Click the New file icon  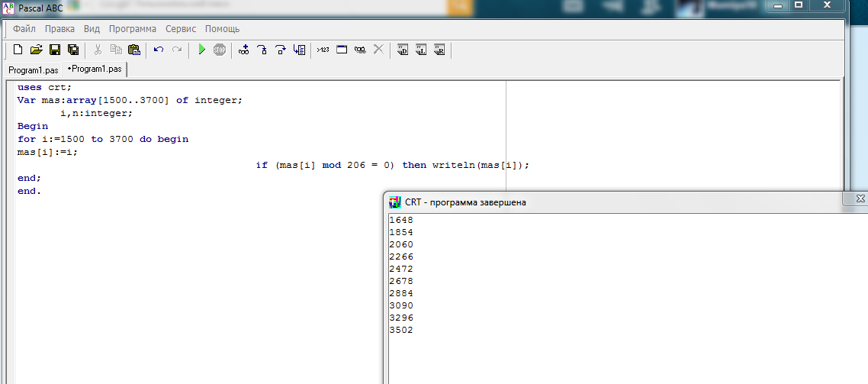click(x=18, y=50)
